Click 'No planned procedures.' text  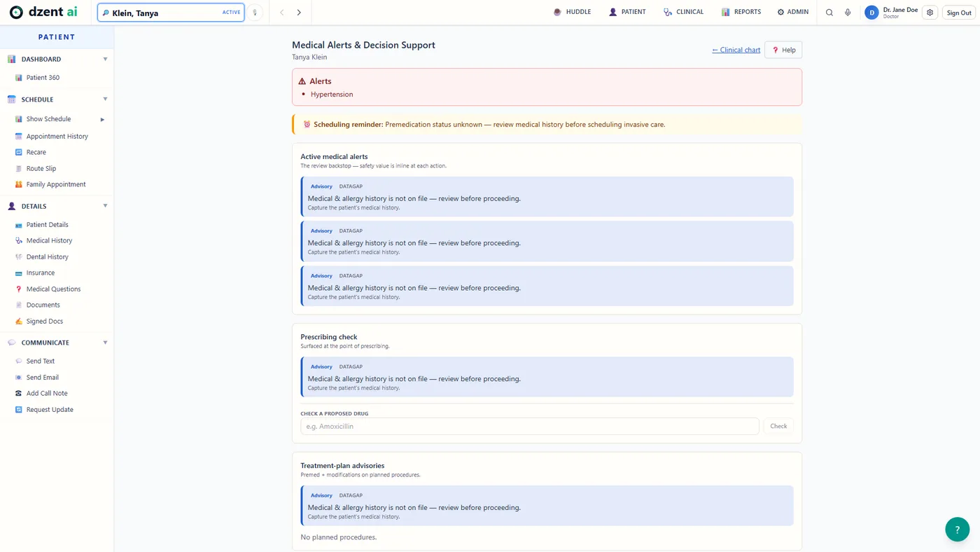[339, 537]
